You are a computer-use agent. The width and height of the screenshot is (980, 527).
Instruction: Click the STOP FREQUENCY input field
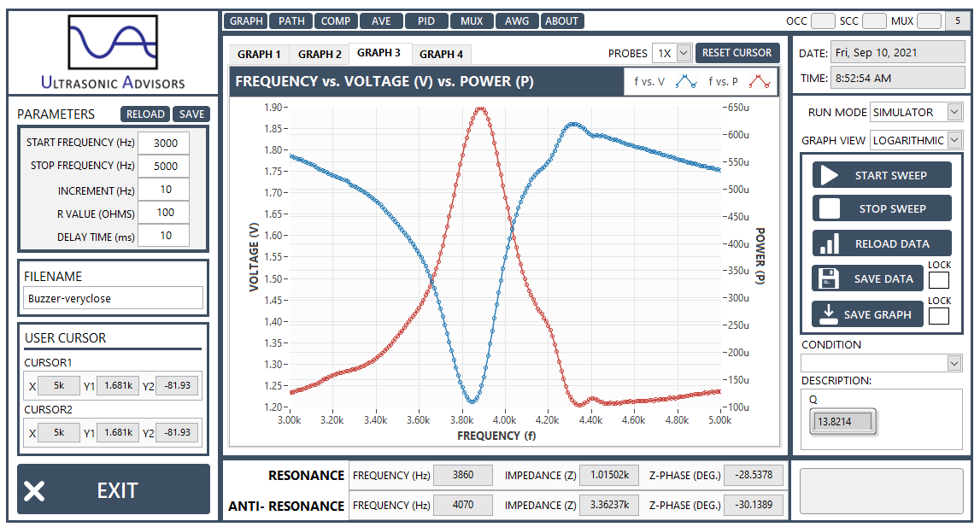pos(163,166)
